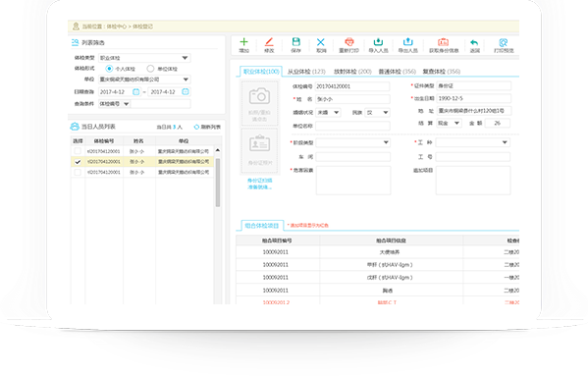
Task: Click the red ID card 获取身份信息 icon
Action: [x=444, y=42]
